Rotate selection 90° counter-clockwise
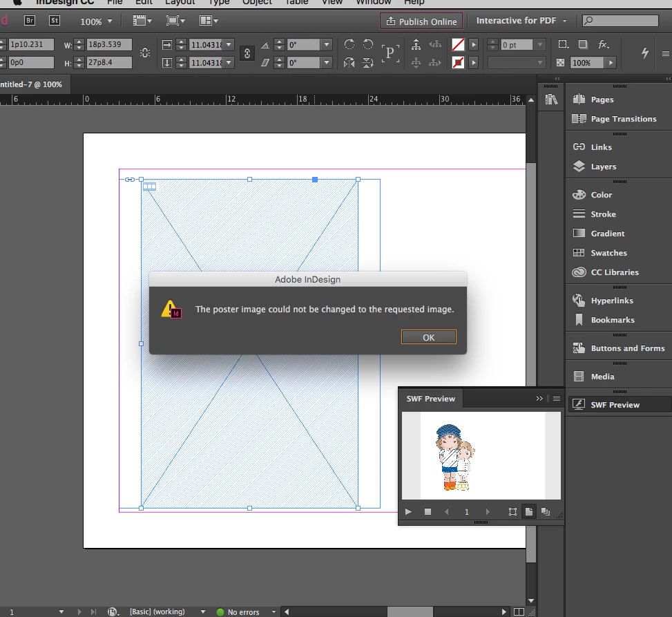 (368, 44)
